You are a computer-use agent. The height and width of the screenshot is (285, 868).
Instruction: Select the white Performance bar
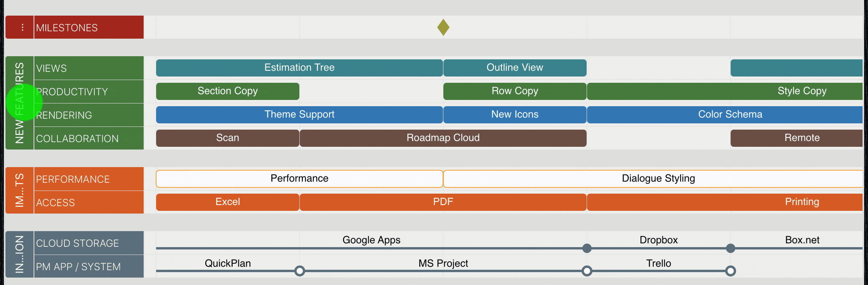click(299, 179)
